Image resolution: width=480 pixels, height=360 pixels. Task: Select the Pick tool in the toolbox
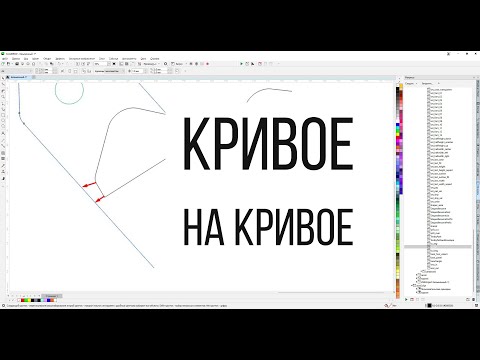(3, 78)
